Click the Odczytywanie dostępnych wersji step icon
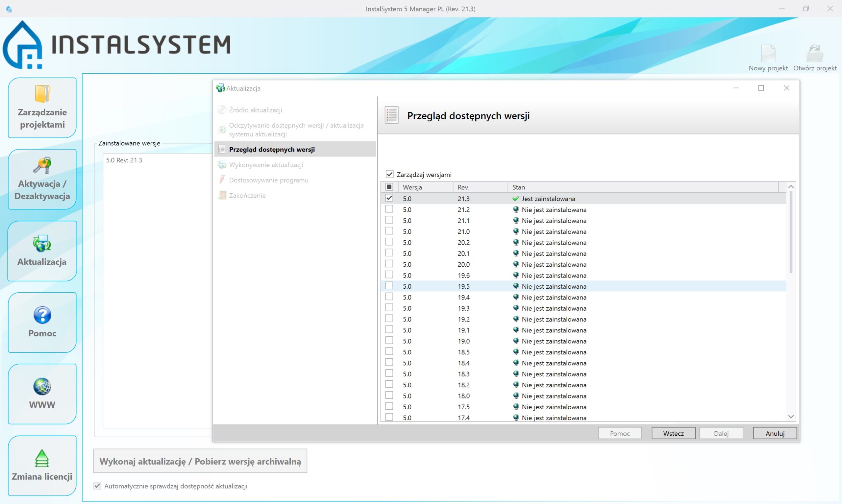The height and width of the screenshot is (504, 842). tap(222, 130)
